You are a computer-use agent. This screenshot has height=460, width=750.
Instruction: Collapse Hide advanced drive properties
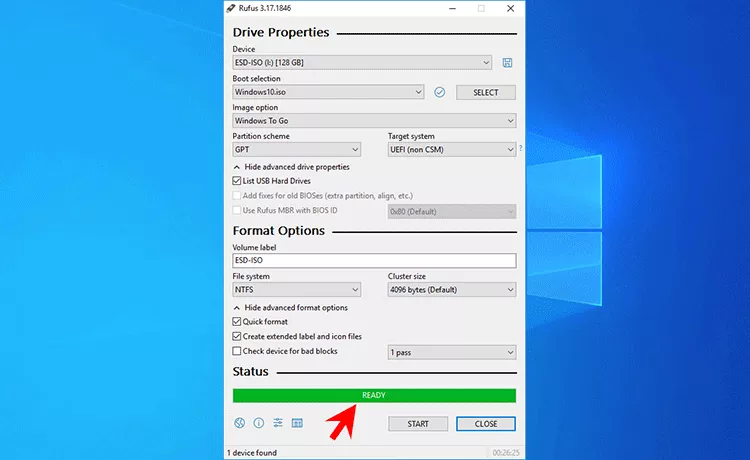click(x=291, y=167)
